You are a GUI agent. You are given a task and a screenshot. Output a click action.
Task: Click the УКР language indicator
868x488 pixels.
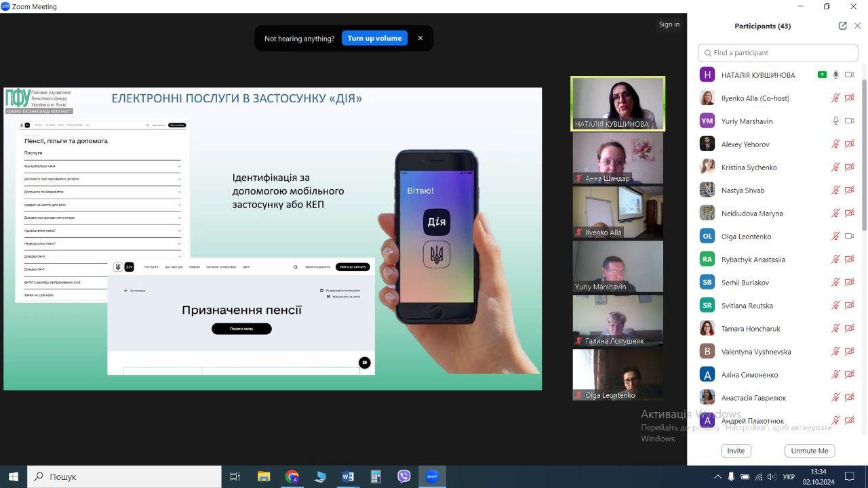pyautogui.click(x=789, y=477)
